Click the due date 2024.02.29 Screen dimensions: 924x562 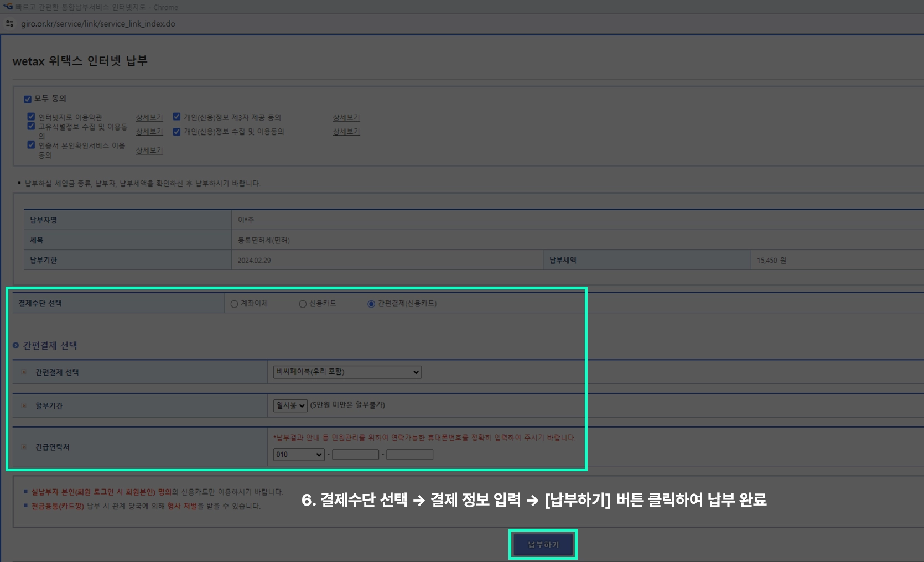tap(254, 261)
